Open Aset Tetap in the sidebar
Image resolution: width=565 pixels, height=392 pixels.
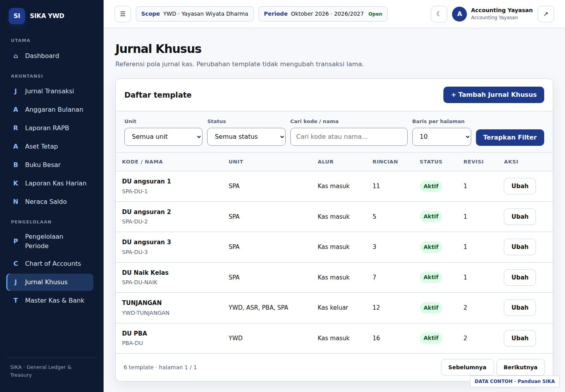coord(50,147)
